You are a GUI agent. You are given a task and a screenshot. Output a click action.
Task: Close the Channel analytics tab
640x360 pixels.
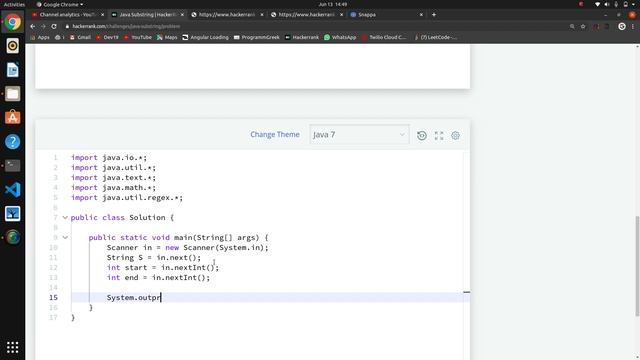[x=102, y=15]
